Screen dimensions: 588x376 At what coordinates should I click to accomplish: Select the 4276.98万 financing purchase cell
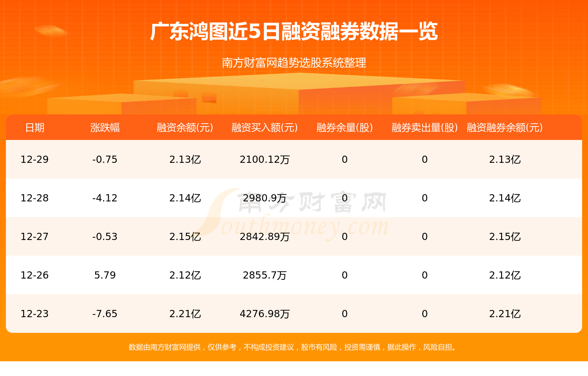265,314
